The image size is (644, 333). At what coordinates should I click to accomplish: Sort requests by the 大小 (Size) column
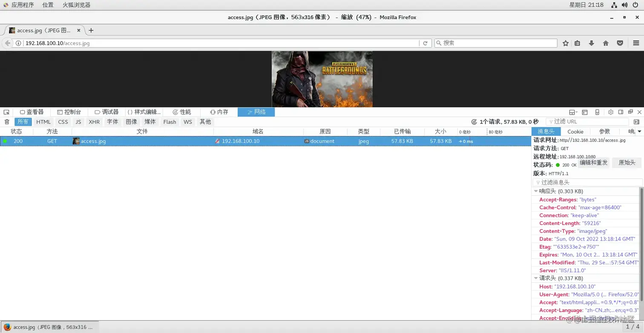click(440, 132)
